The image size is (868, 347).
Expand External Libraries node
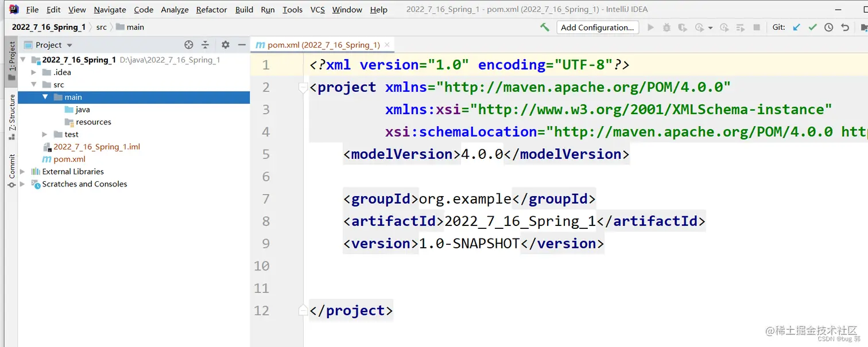pos(23,171)
